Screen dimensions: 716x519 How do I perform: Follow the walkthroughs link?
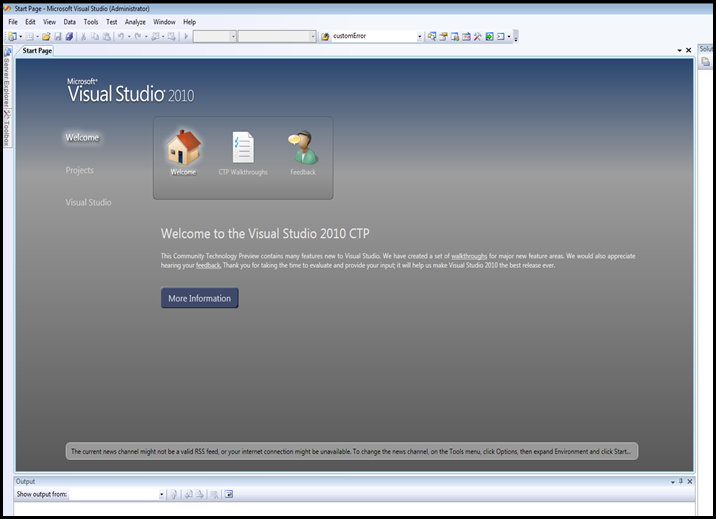tap(469, 256)
